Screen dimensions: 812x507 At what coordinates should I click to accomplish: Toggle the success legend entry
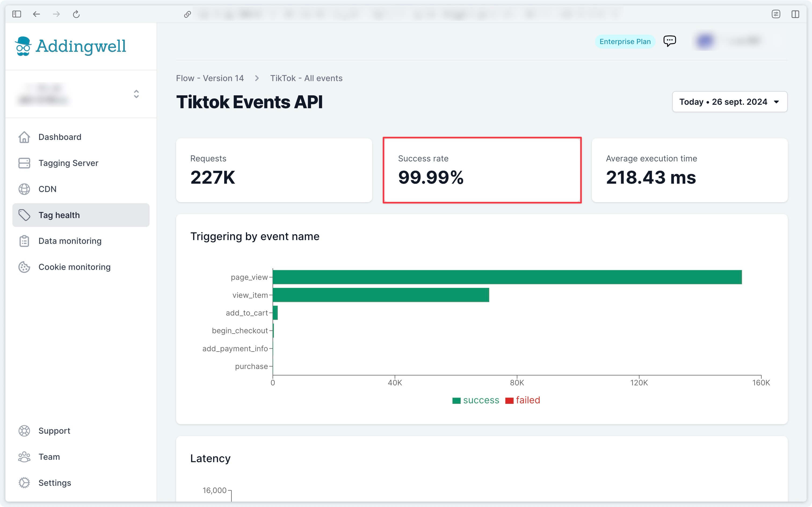coord(476,400)
